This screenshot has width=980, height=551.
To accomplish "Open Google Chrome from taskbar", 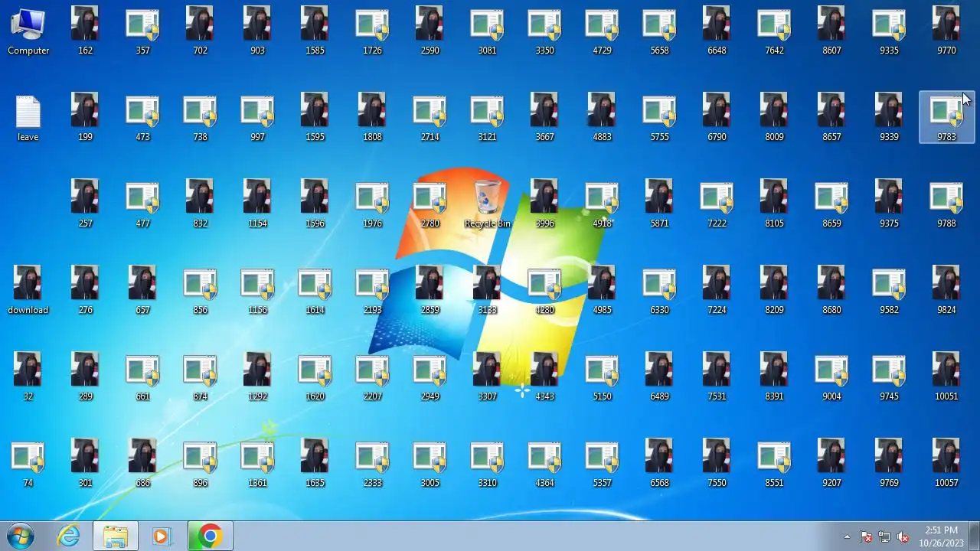I will click(x=211, y=536).
